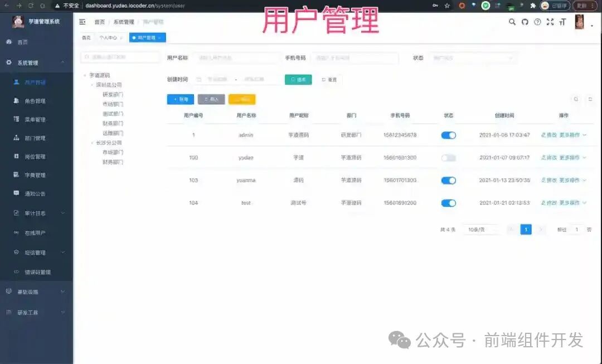The height and width of the screenshot is (364, 602).
Task: Click the table refresh icon
Action: click(590, 99)
